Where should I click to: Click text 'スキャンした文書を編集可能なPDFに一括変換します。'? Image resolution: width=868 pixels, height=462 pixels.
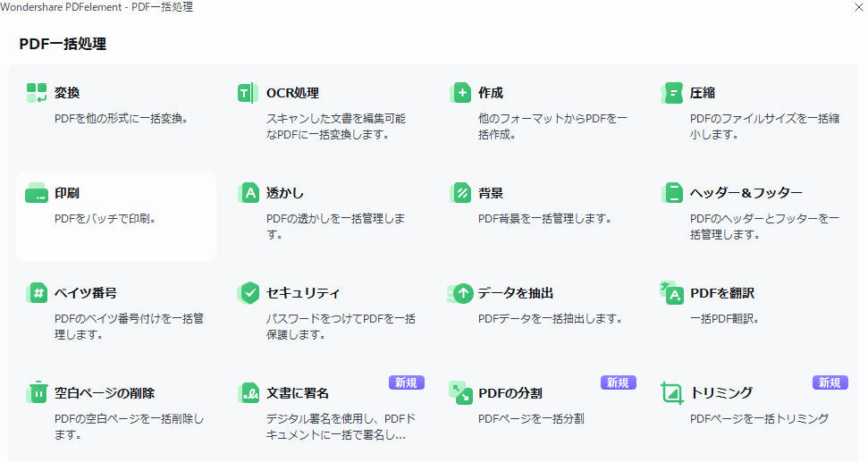click(x=336, y=127)
